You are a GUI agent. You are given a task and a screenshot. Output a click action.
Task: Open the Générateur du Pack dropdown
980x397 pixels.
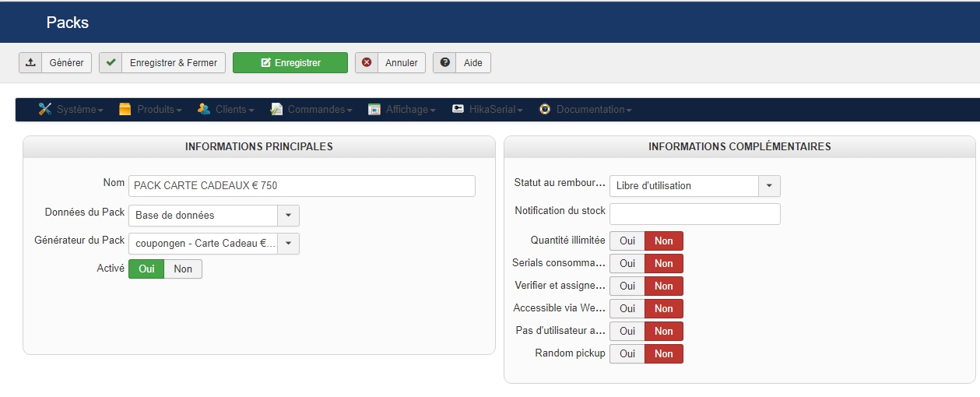213,244
